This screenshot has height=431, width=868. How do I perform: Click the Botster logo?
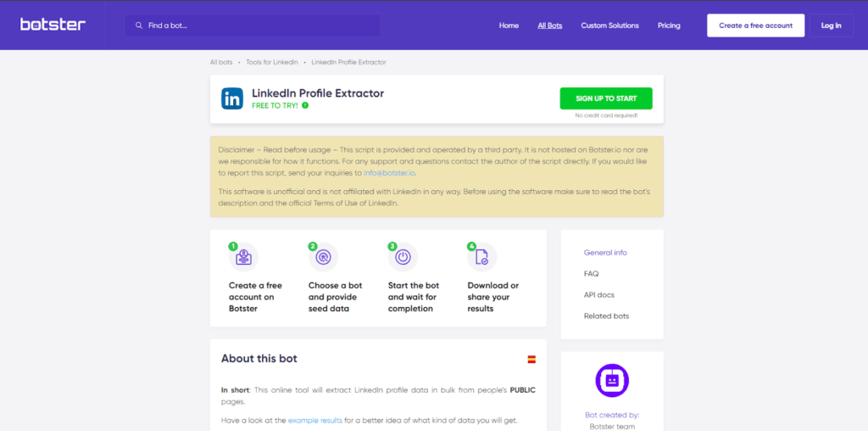(53, 25)
